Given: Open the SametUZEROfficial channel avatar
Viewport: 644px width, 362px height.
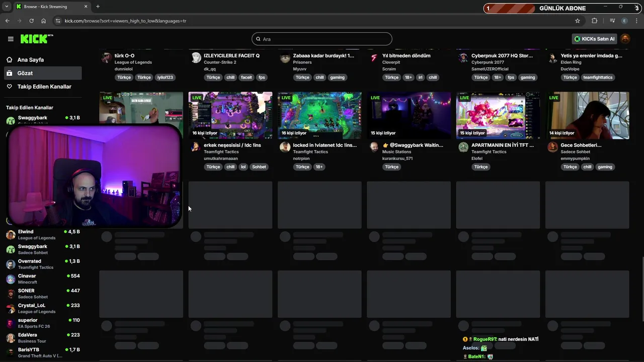Looking at the screenshot, I should point(463,57).
